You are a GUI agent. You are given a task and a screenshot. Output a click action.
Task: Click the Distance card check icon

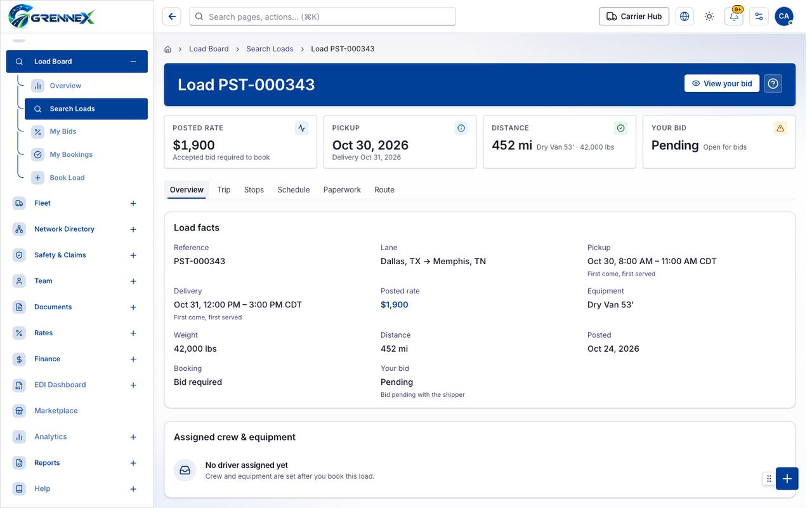point(621,128)
